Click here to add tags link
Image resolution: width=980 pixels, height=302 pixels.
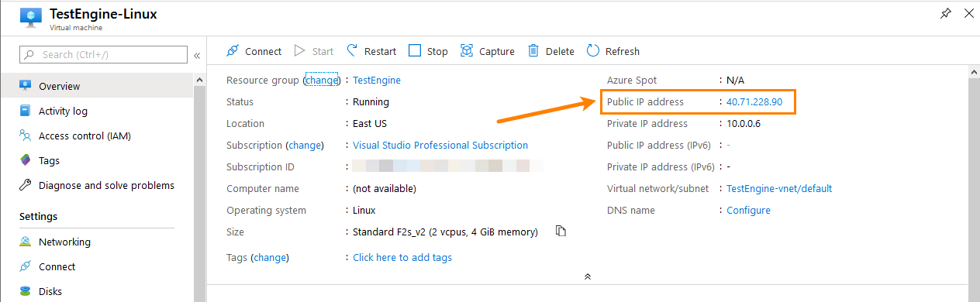(402, 257)
